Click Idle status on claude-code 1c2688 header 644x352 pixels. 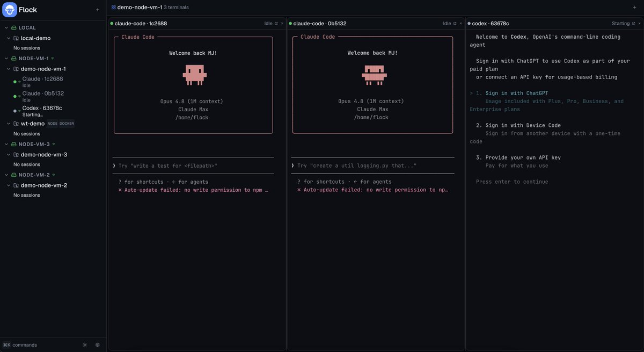click(268, 24)
